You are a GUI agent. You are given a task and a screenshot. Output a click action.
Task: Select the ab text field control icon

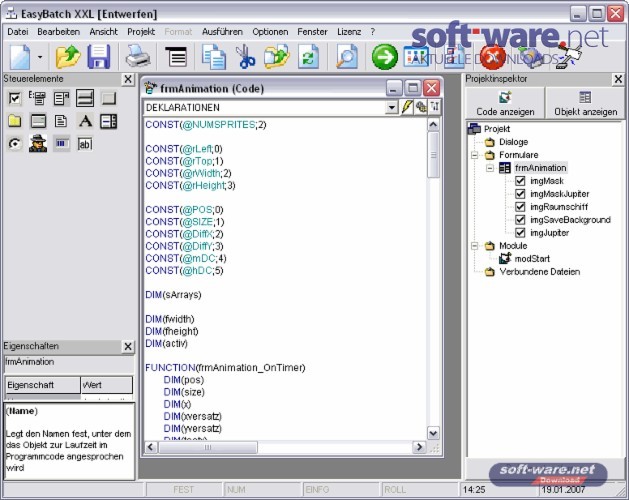(x=85, y=144)
